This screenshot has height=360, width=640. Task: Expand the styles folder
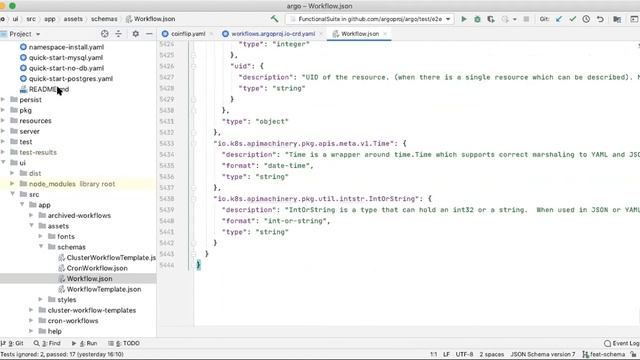(41, 299)
